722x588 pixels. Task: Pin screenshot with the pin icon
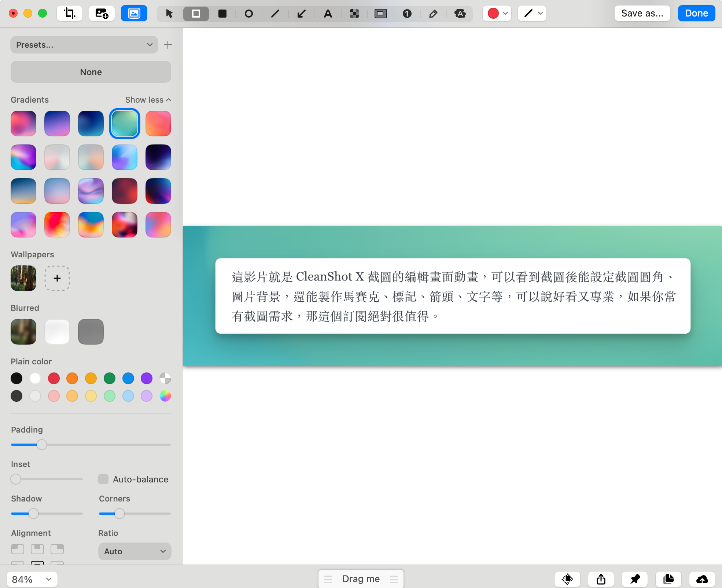point(635,579)
